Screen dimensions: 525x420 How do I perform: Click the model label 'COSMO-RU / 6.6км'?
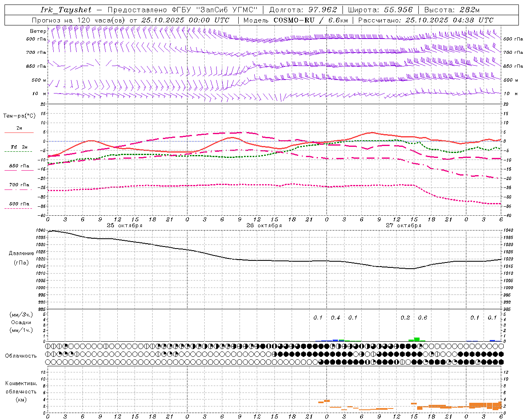(310, 20)
